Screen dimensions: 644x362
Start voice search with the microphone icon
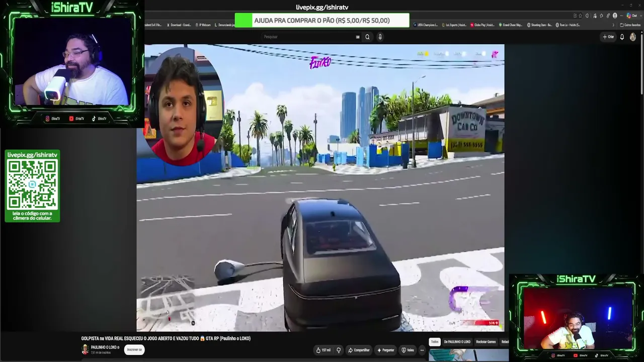coord(380,37)
